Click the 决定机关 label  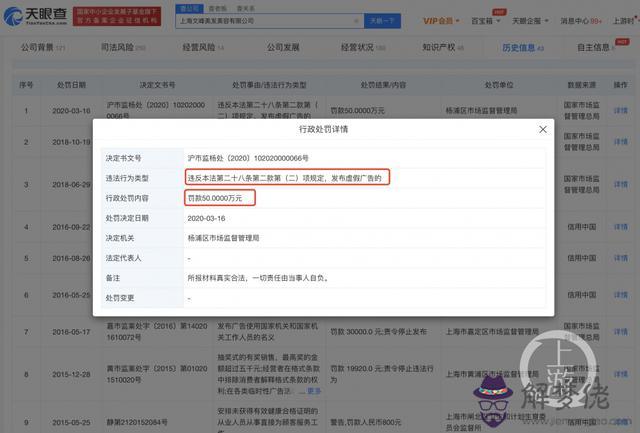click(120, 238)
